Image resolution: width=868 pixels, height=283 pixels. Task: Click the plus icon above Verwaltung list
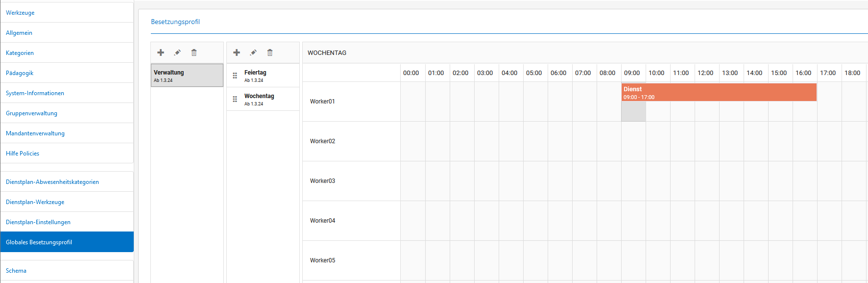(161, 52)
